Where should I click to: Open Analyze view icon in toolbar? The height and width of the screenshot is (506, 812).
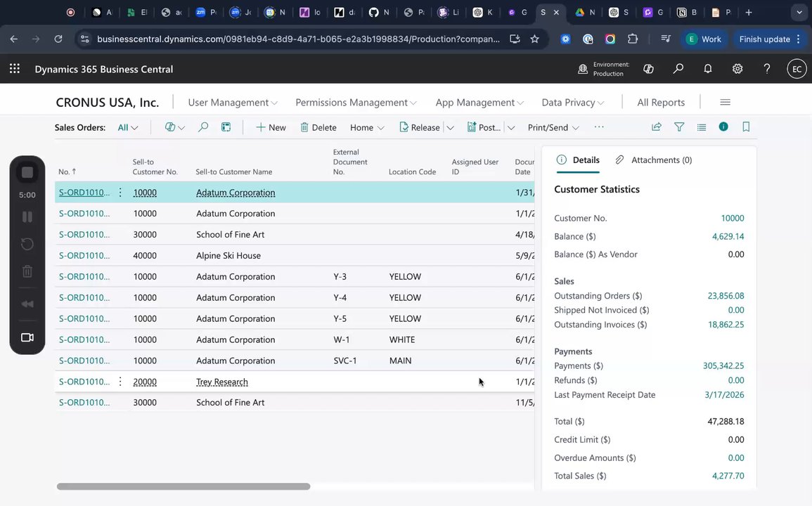[x=226, y=127]
